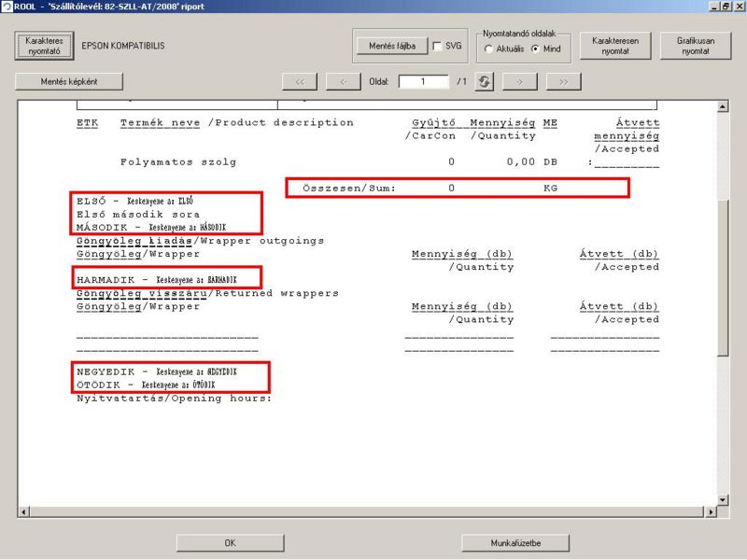Save as image with Mentés képként

pyautogui.click(x=70, y=82)
